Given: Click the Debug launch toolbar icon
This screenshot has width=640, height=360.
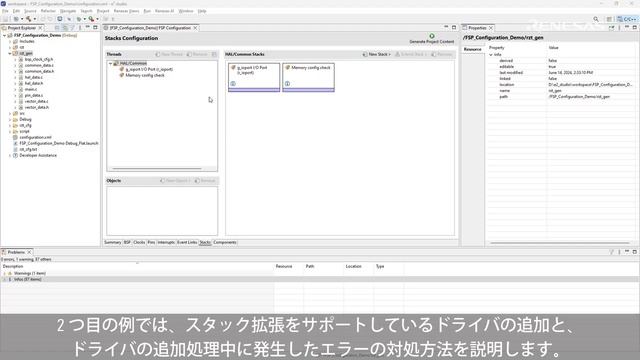Looking at the screenshot, I should pos(79,19).
